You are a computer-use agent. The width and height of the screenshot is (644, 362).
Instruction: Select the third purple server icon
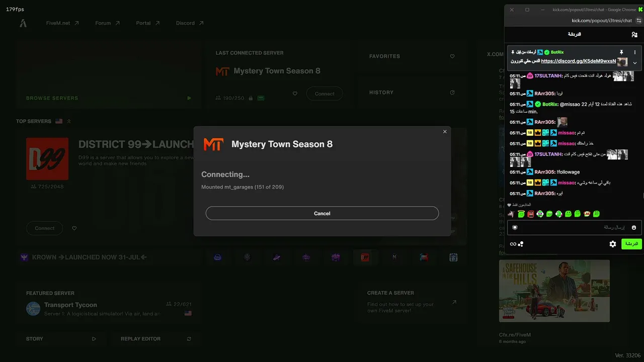[276, 257]
